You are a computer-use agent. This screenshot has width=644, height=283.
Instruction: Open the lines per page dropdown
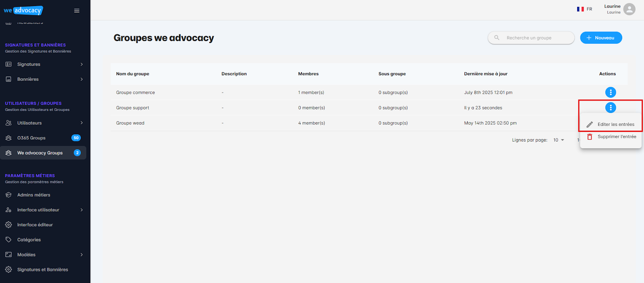pyautogui.click(x=559, y=140)
